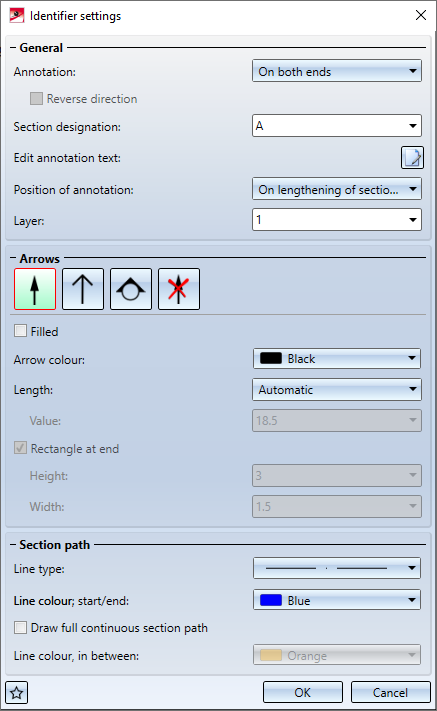Pick the no-arrow crossed-out option
Image resolution: width=437 pixels, height=711 pixels.
coord(179,289)
